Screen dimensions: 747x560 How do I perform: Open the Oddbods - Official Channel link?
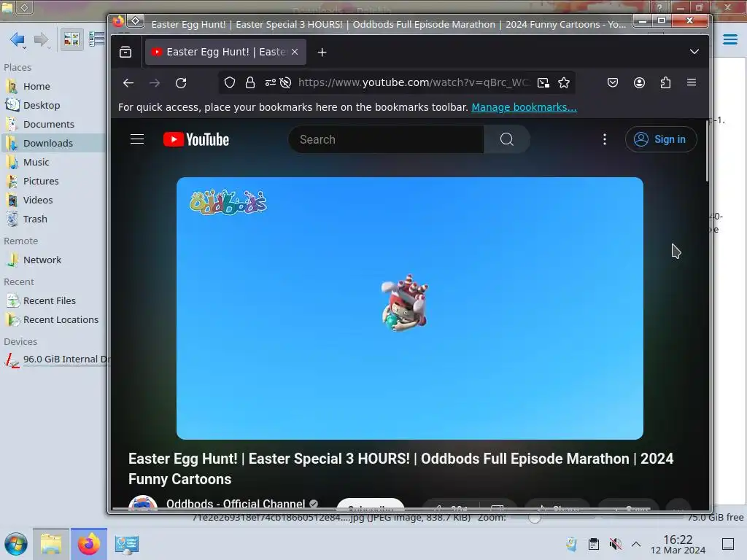(236, 504)
